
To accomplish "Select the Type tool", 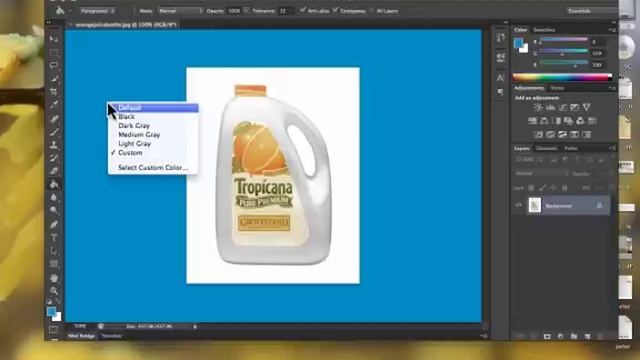I will tap(53, 238).
